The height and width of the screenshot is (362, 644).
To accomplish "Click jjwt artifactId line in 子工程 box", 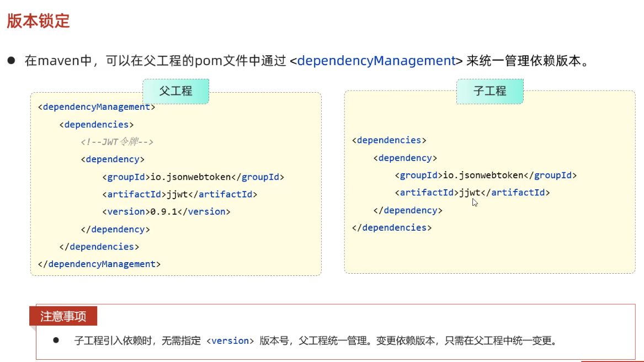I will tap(472, 193).
